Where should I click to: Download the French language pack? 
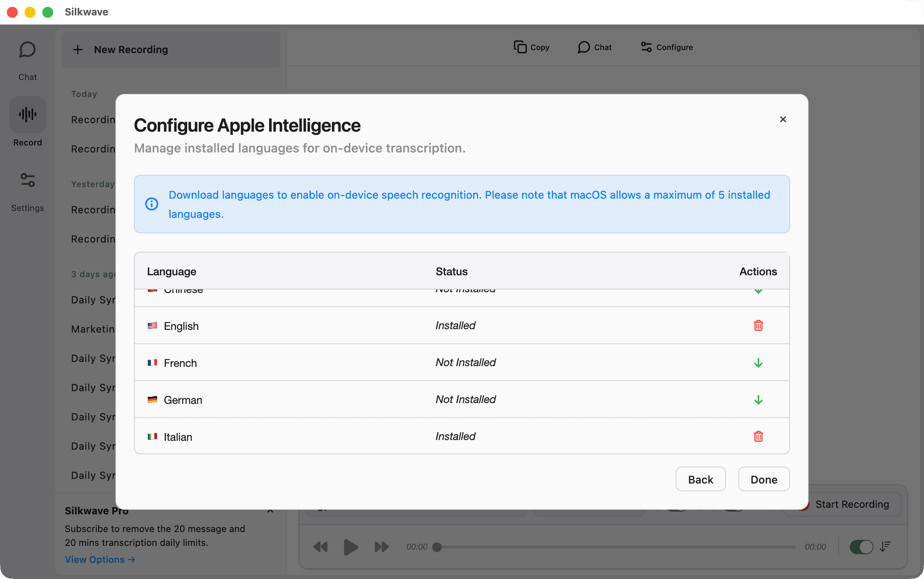[758, 363]
